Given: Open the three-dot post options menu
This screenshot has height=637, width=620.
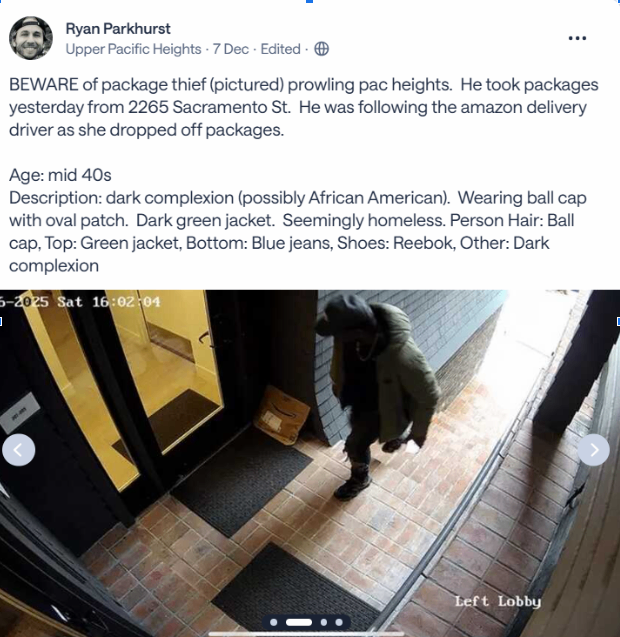Looking at the screenshot, I should (x=577, y=38).
